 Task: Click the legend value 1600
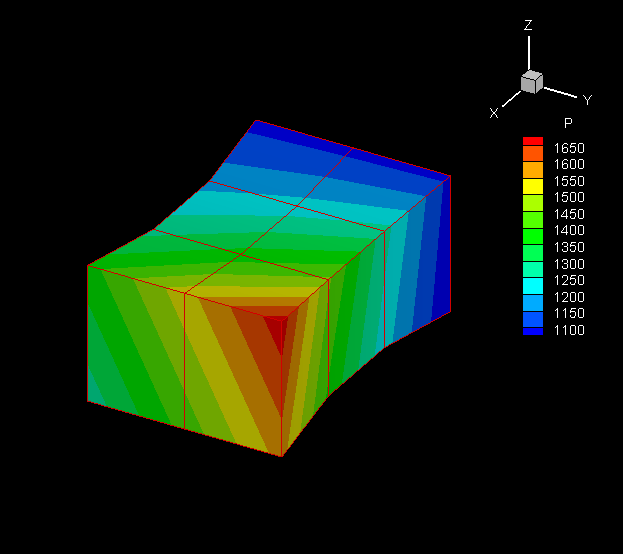(569, 165)
